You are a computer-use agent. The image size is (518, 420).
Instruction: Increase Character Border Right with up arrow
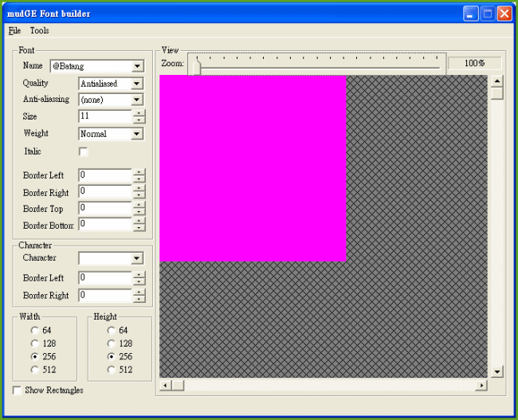(x=139, y=292)
